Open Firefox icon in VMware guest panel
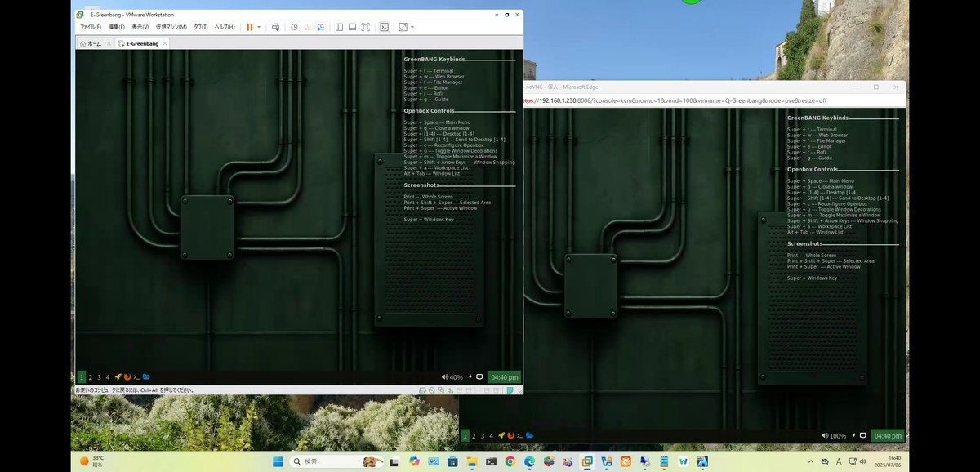 [x=127, y=377]
